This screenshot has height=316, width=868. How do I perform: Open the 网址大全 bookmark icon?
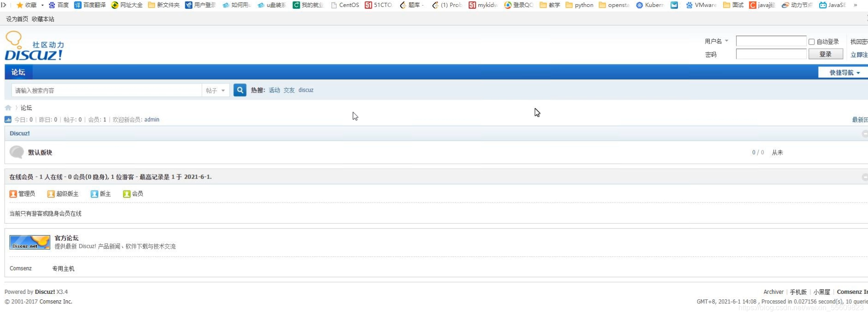pos(115,5)
